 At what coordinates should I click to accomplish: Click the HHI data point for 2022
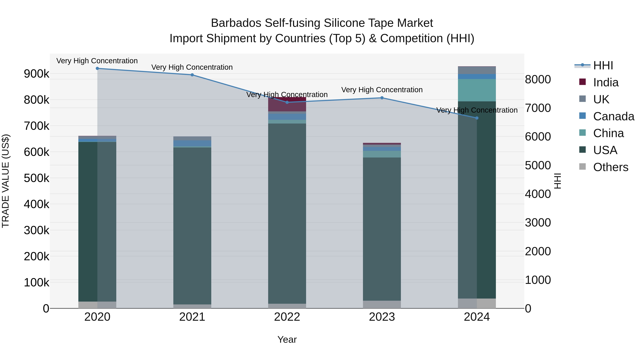(x=287, y=102)
